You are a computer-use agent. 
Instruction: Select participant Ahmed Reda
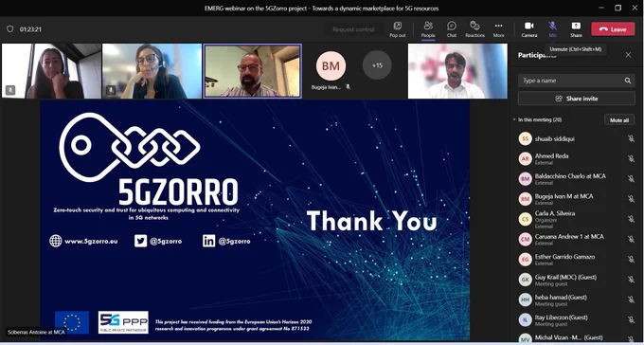pyautogui.click(x=576, y=158)
